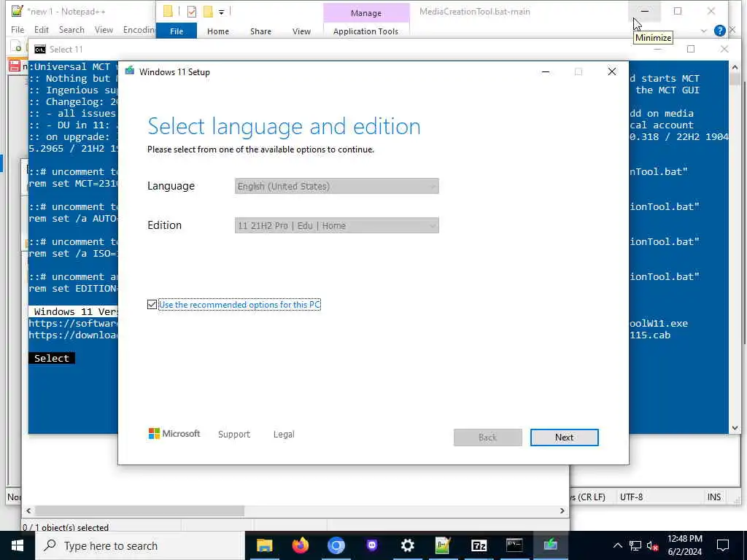Open the Support link in Setup
747x560 pixels.
234,435
